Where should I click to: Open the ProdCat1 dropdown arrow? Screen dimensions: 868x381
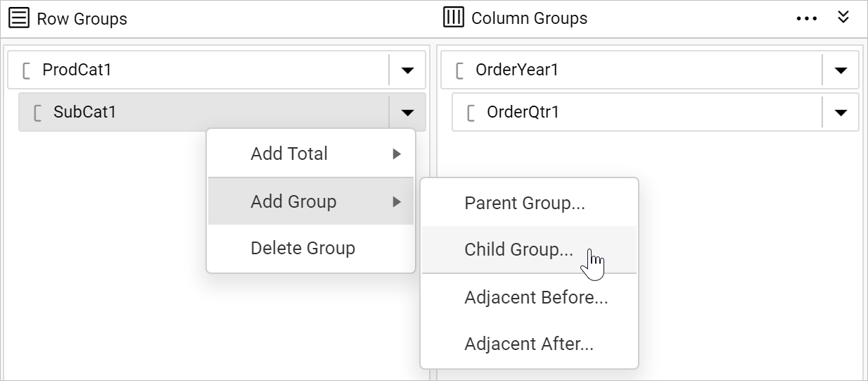(x=407, y=70)
